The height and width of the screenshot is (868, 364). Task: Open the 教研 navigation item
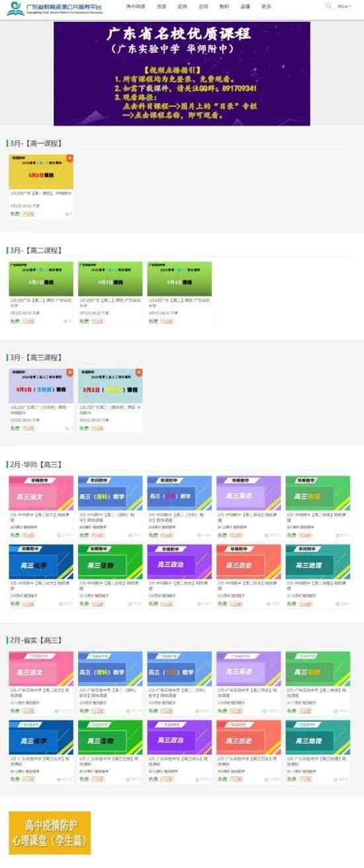pyautogui.click(x=224, y=6)
